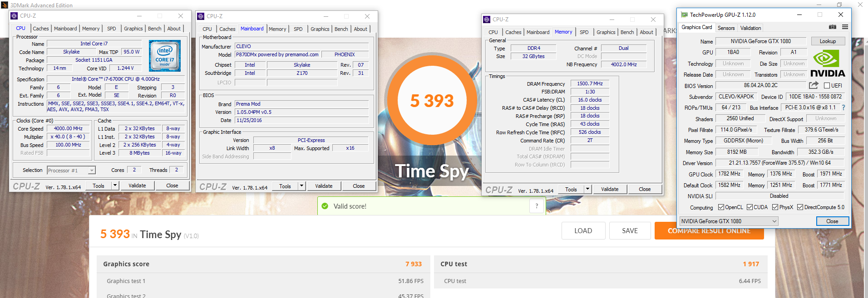Click Validate in CPU-Z CPU window
Image resolution: width=868 pixels, height=298 pixels.
137,185
